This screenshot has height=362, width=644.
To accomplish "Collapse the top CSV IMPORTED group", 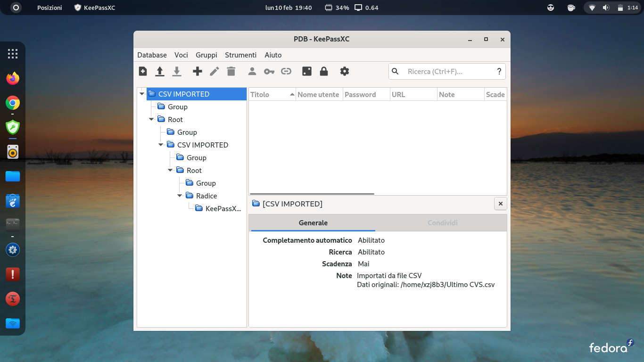I will coord(142,94).
